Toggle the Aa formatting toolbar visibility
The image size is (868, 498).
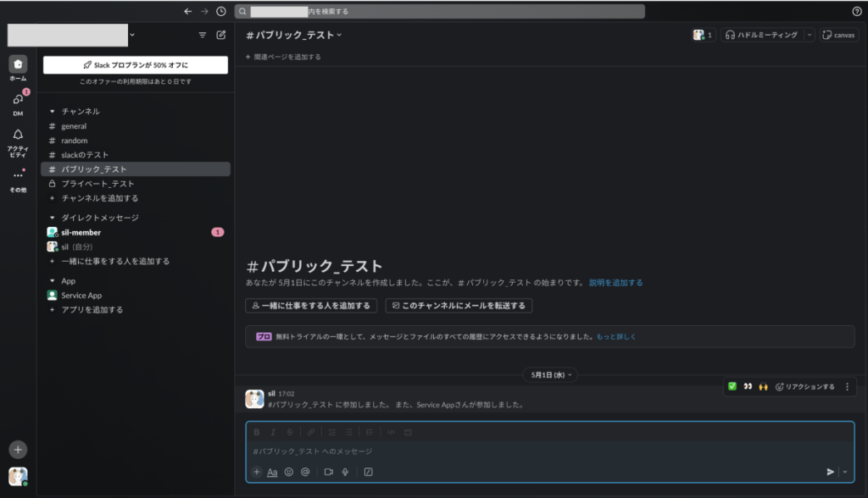pos(272,472)
